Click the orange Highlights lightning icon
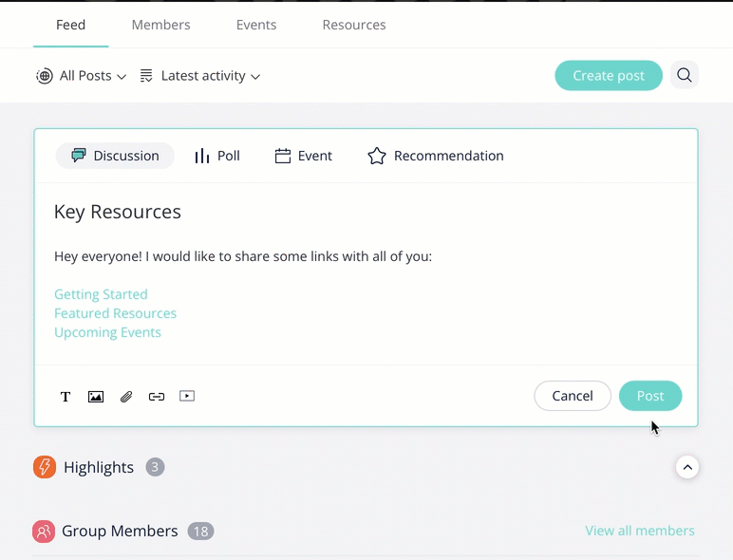The width and height of the screenshot is (733, 560). [x=45, y=467]
